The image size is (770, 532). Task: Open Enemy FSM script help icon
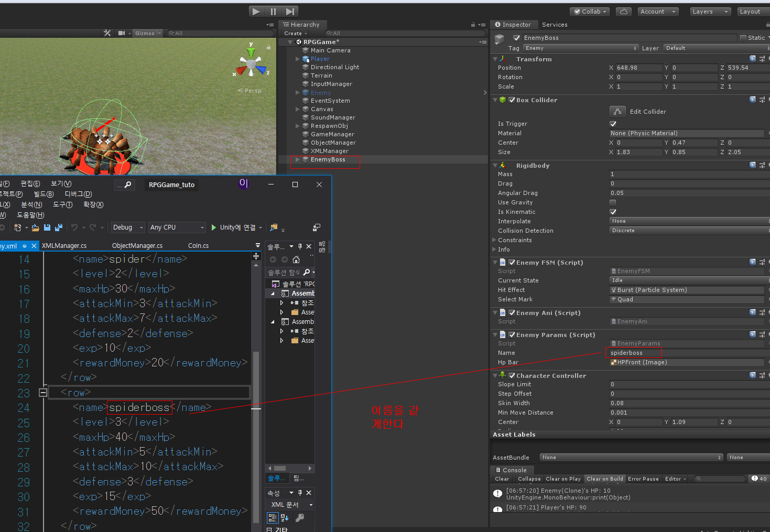point(753,262)
